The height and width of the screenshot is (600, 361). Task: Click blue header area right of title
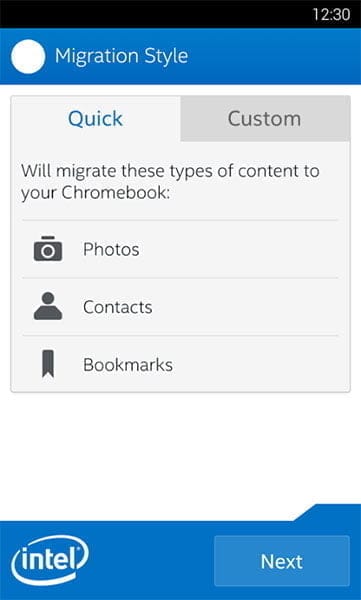point(274,57)
